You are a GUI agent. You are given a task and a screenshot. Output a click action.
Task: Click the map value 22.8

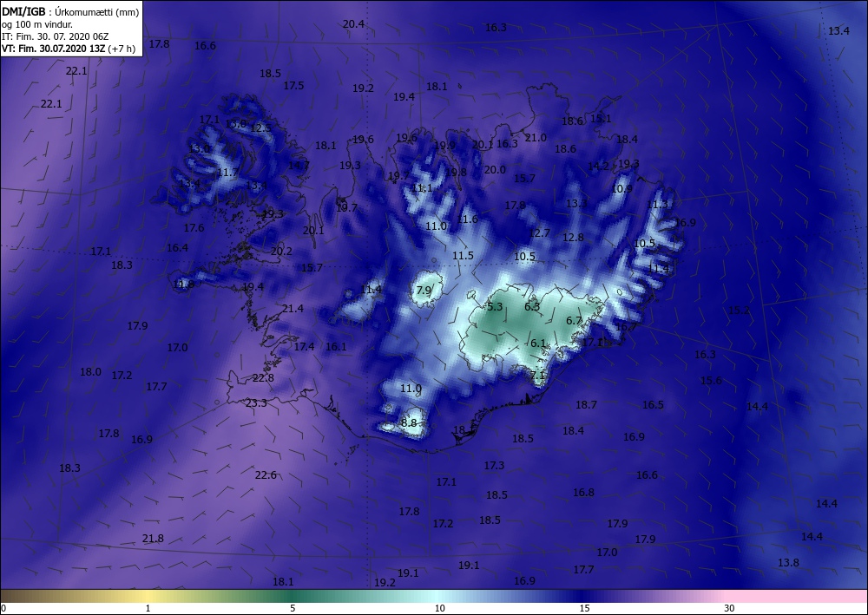263,377
